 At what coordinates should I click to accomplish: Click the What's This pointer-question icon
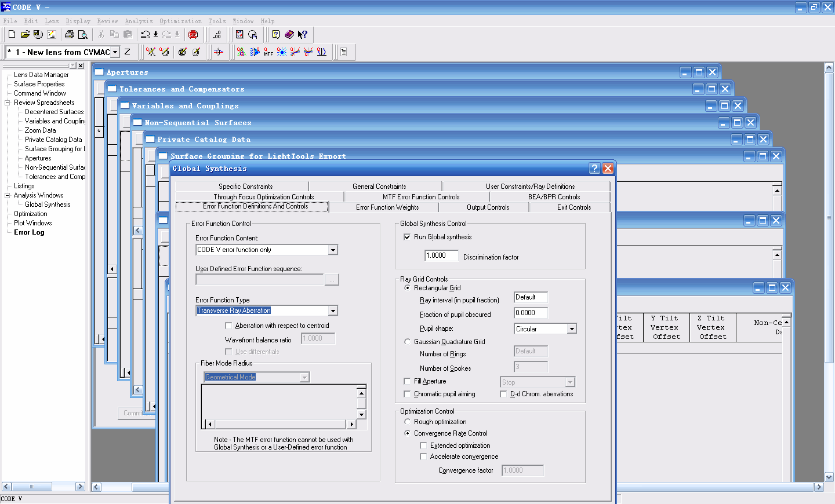pyautogui.click(x=302, y=34)
